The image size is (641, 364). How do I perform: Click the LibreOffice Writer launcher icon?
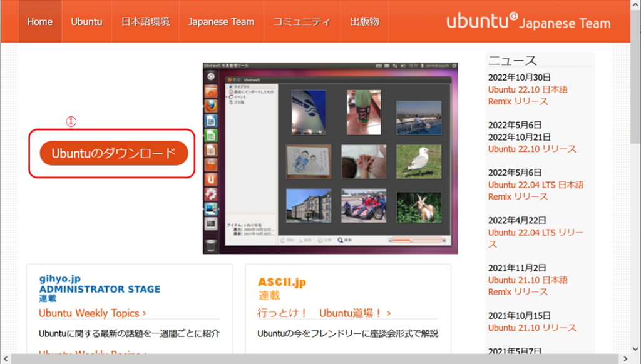point(212,120)
